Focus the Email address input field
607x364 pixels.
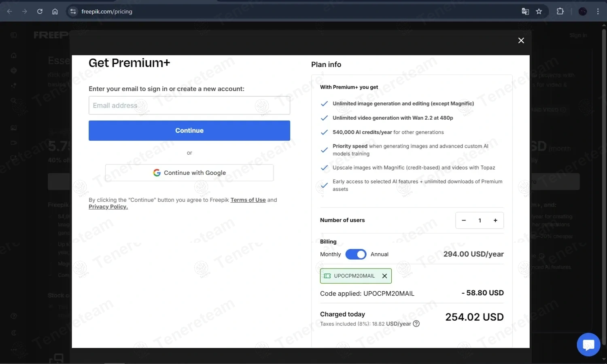tap(189, 106)
